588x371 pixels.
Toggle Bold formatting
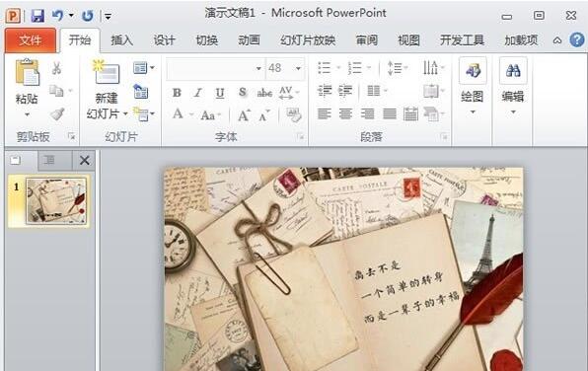pos(177,93)
